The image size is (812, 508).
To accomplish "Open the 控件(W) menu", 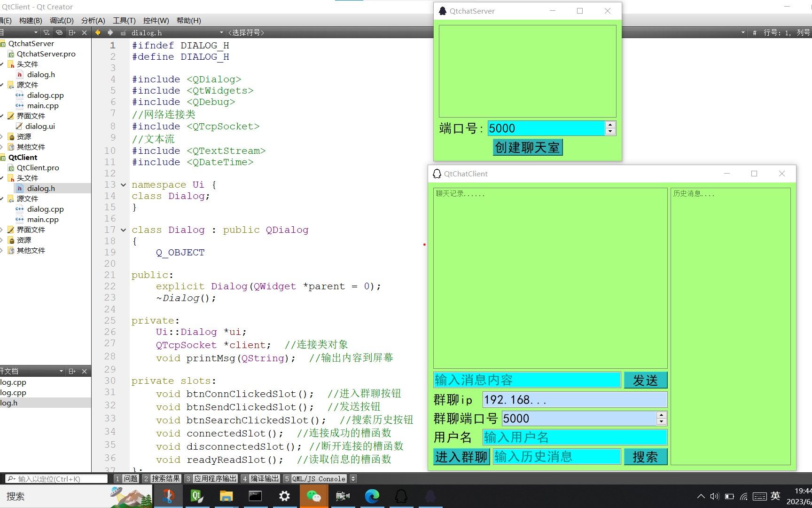I will (156, 20).
